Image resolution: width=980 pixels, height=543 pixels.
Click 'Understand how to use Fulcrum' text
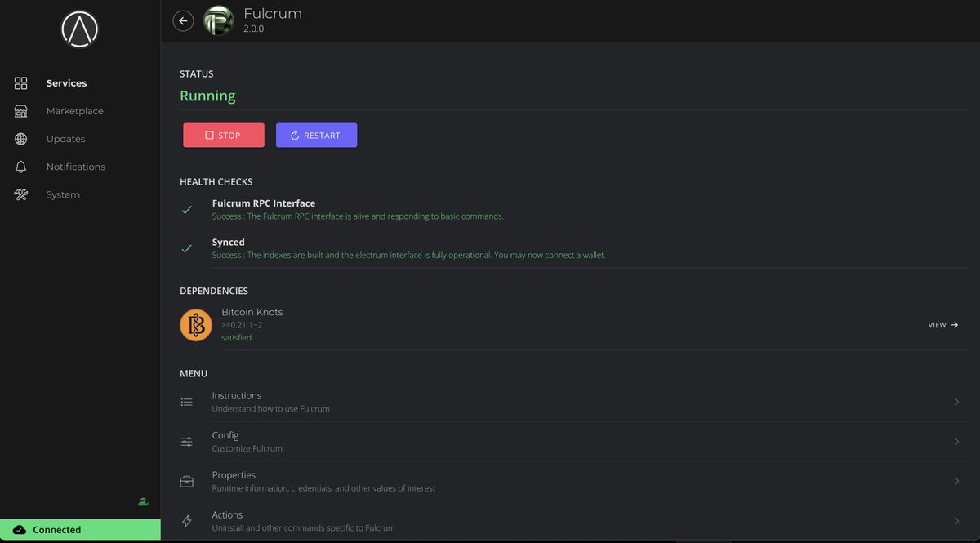[x=271, y=409]
